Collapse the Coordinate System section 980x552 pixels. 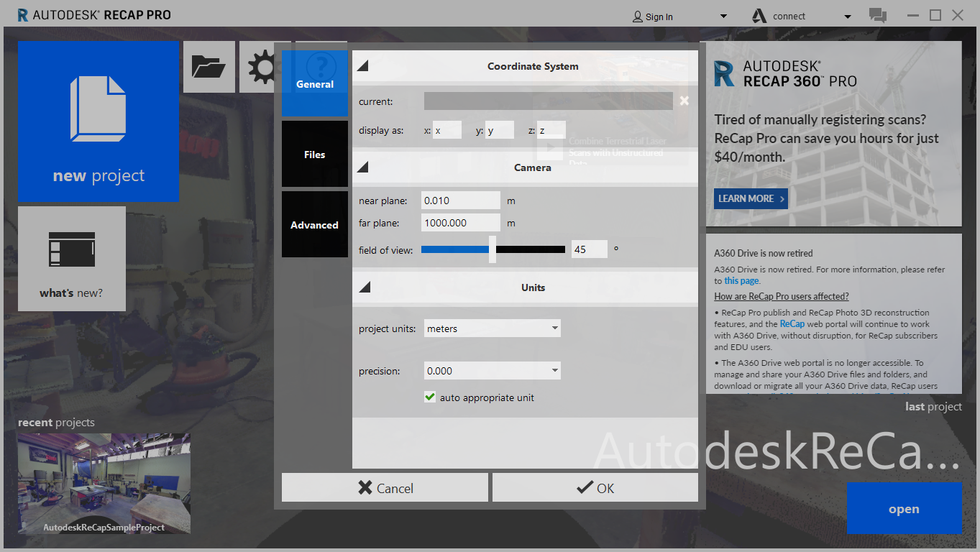(364, 66)
